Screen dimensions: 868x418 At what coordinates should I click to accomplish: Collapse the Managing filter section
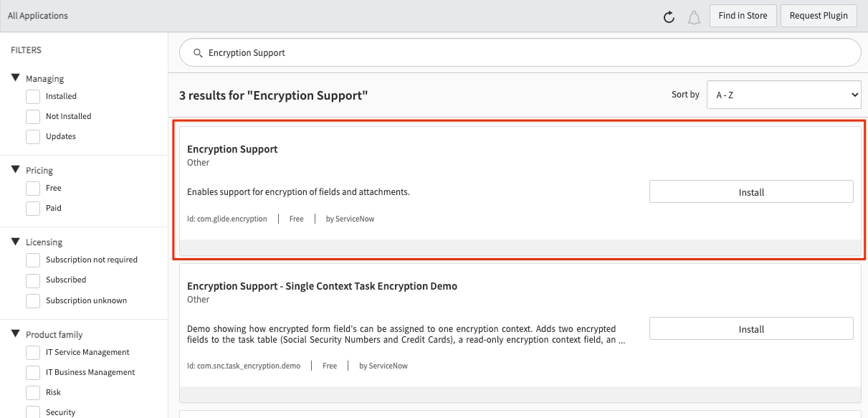[16, 78]
